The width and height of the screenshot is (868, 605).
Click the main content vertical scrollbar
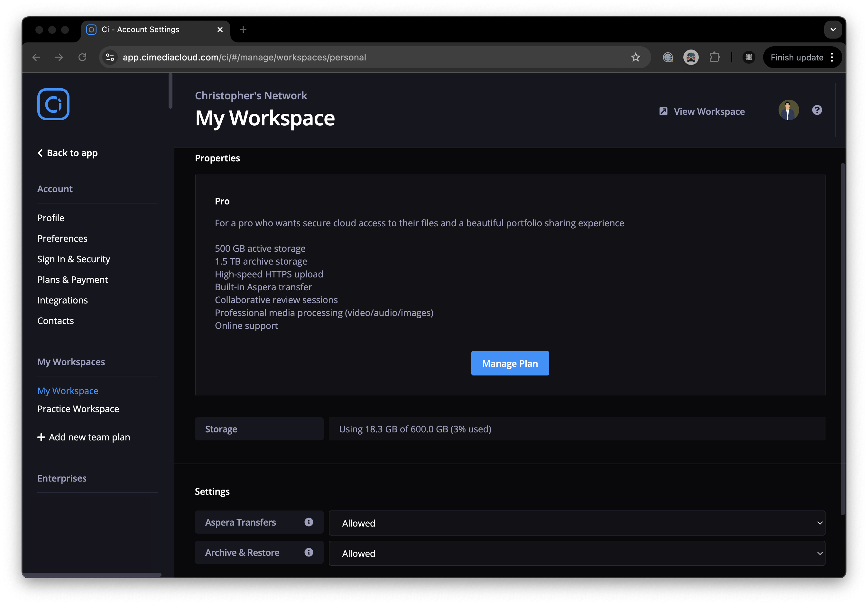(x=842, y=339)
